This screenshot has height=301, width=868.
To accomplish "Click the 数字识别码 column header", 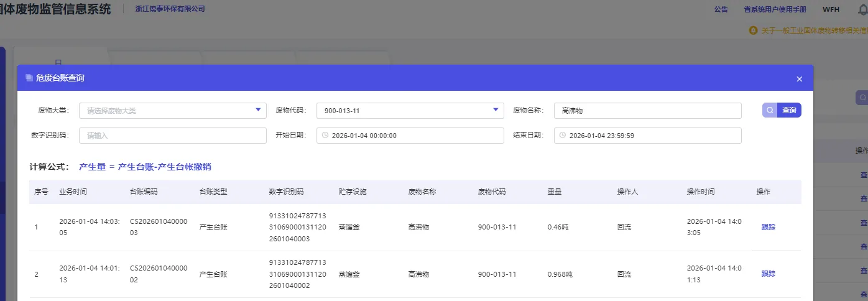I will pos(286,192).
